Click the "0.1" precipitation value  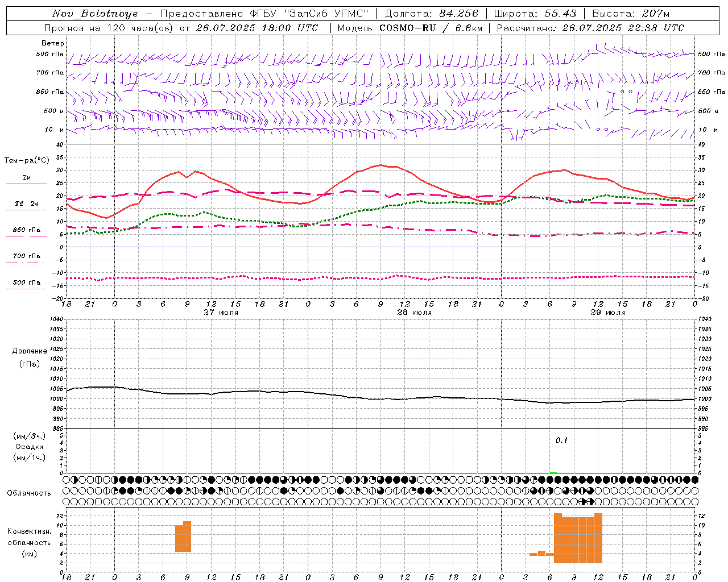(562, 440)
